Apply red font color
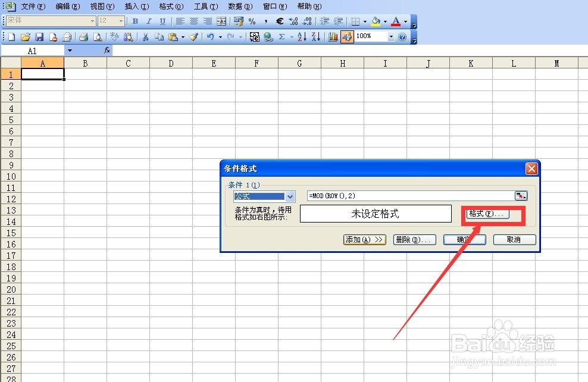The width and height of the screenshot is (588, 382). 396,21
